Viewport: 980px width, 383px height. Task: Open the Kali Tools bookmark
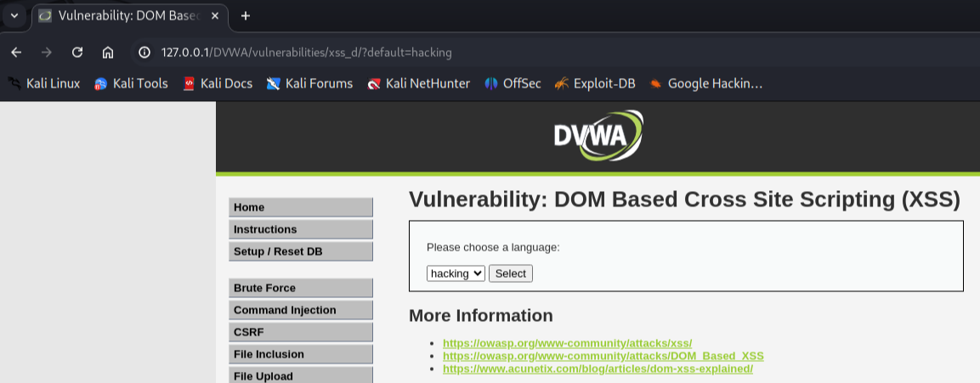[x=131, y=83]
